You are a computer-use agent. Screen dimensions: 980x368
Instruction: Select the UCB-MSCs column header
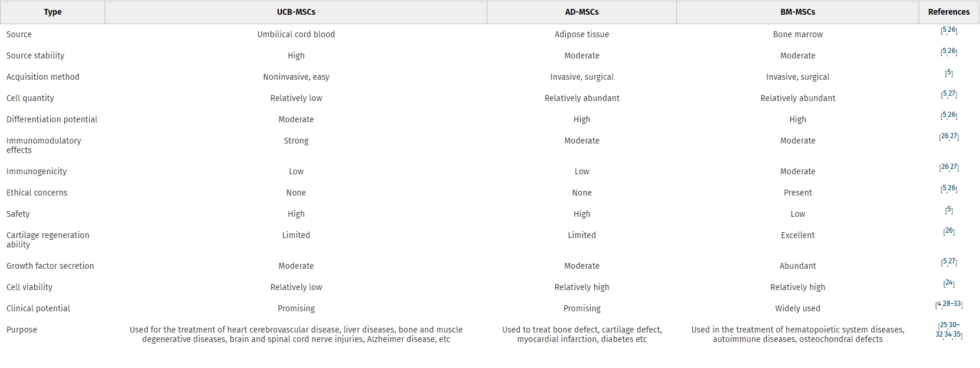tap(296, 12)
